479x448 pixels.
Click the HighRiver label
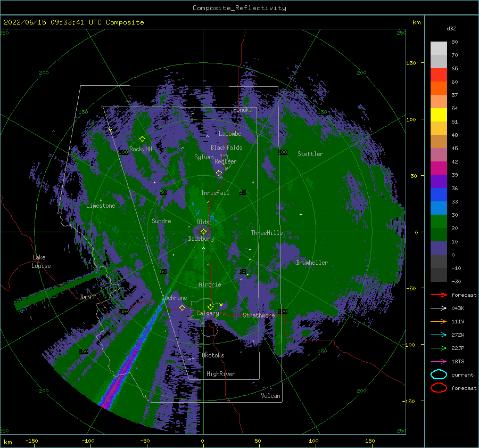tap(221, 374)
